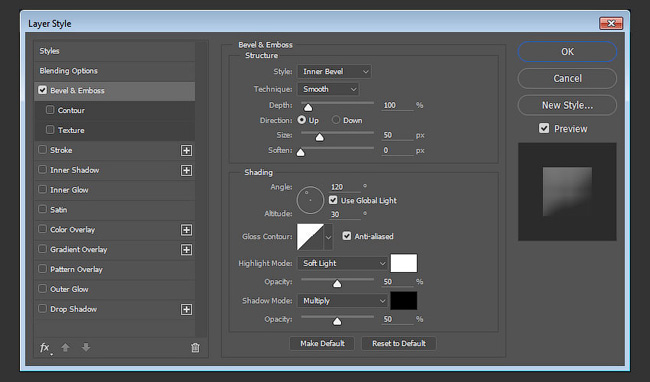The width and height of the screenshot is (650, 382).
Task: Enable the Gradient Overlay checkbox
Action: click(x=42, y=249)
